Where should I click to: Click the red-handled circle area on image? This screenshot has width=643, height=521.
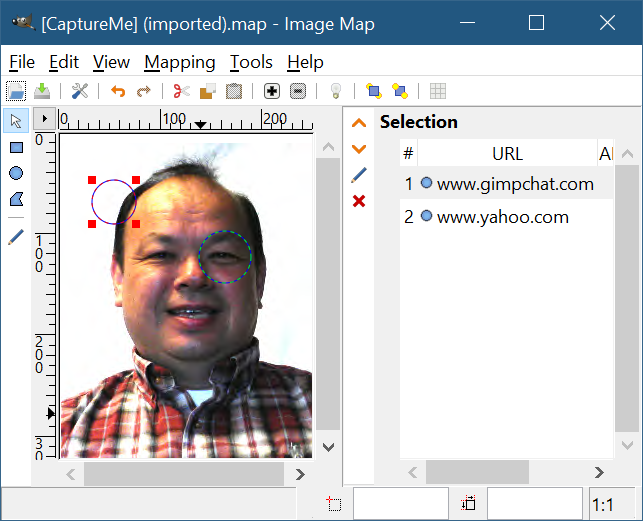click(114, 202)
